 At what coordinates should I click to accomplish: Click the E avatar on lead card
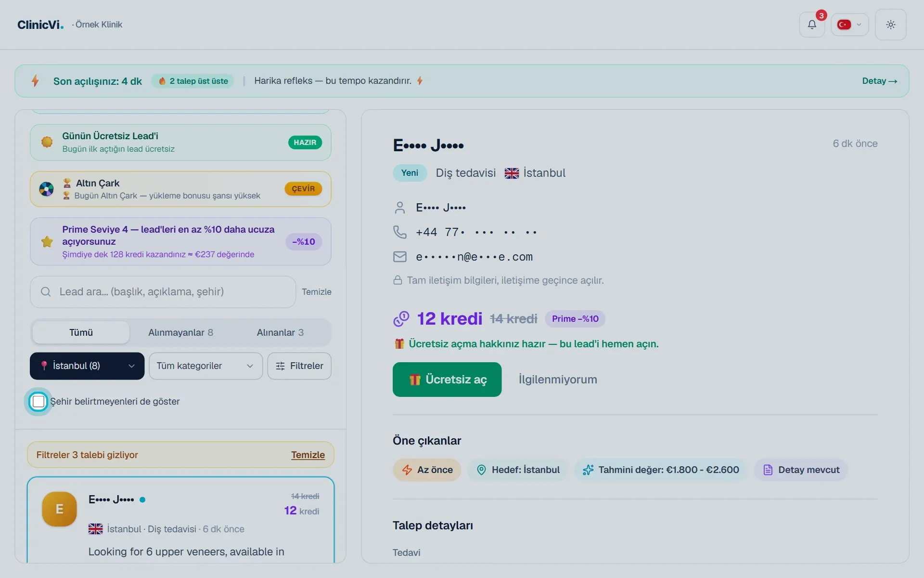(60, 509)
